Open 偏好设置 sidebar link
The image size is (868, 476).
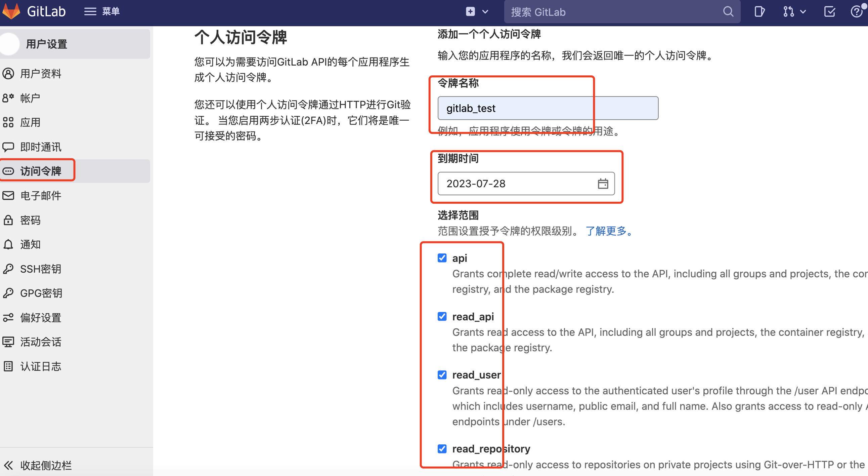point(40,318)
